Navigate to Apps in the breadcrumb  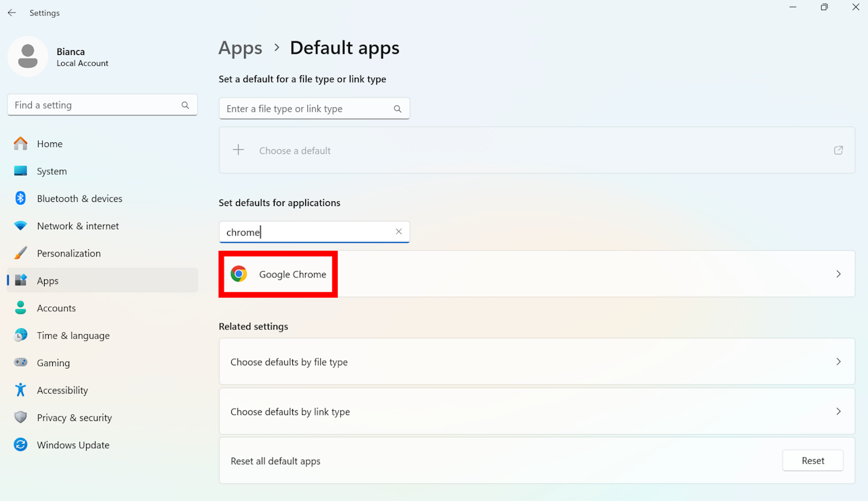240,48
